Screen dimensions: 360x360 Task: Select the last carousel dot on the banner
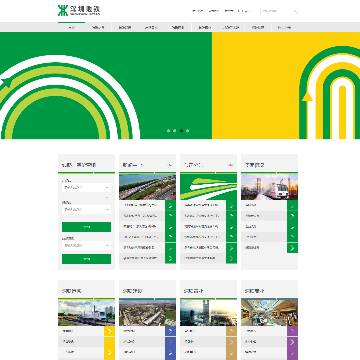click(187, 131)
